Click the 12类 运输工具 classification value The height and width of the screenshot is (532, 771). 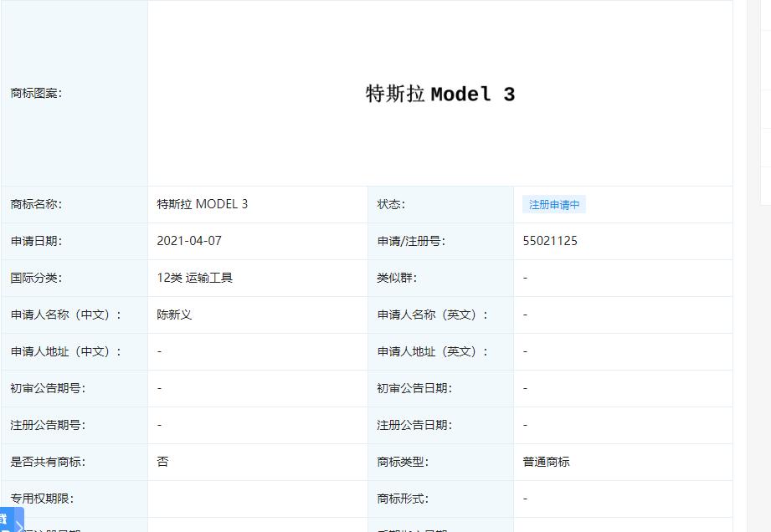[x=194, y=278]
